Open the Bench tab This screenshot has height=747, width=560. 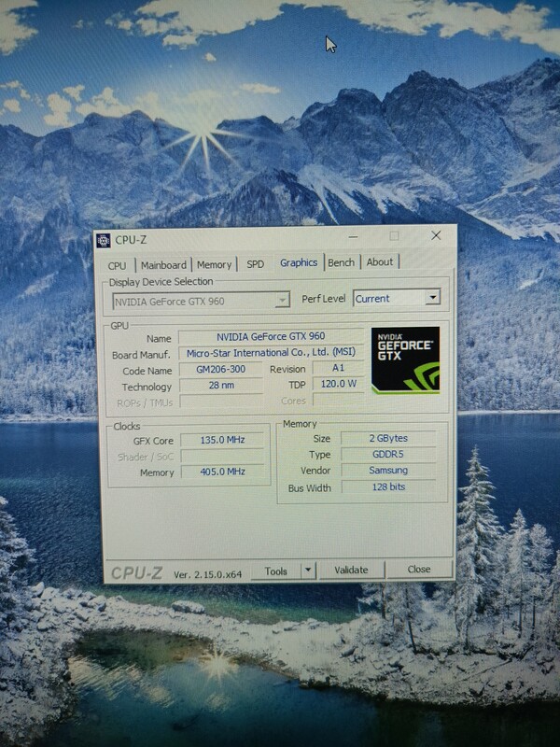341,262
